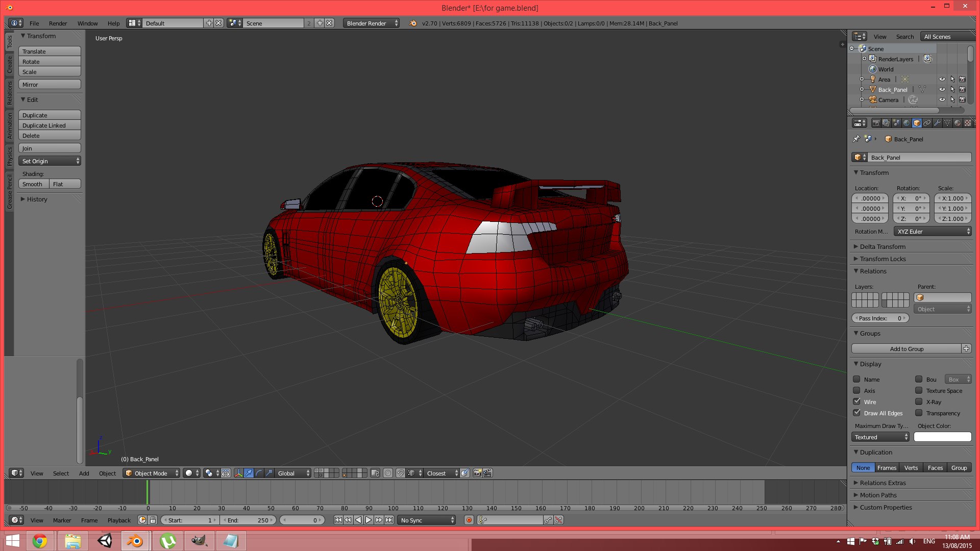Open the Object properties cube tab icon
Screen dimensions: 980x551
(917, 123)
